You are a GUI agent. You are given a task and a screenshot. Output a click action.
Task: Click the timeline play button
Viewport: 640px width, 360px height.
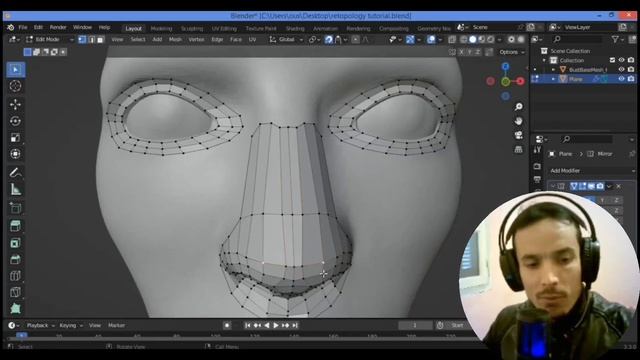[x=276, y=325]
